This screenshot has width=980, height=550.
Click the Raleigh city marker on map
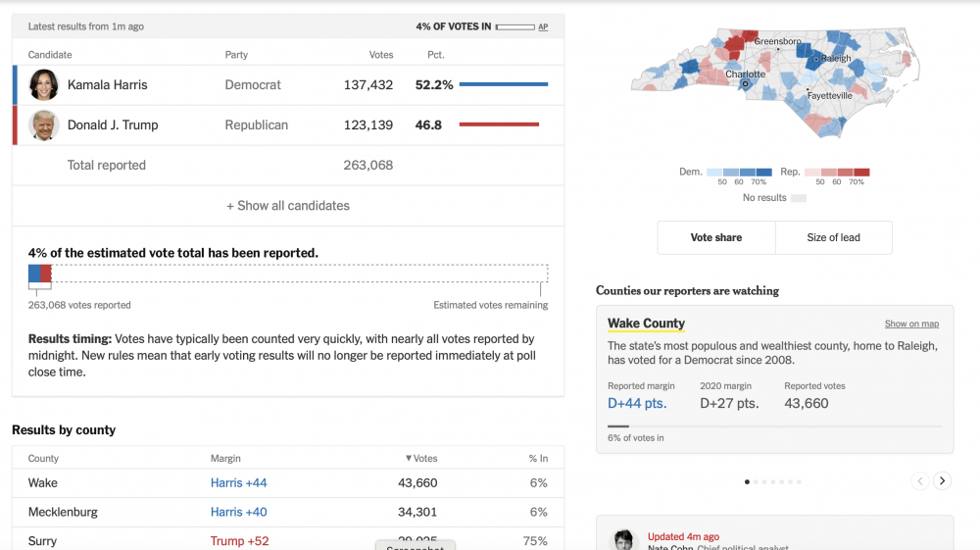pos(815,60)
